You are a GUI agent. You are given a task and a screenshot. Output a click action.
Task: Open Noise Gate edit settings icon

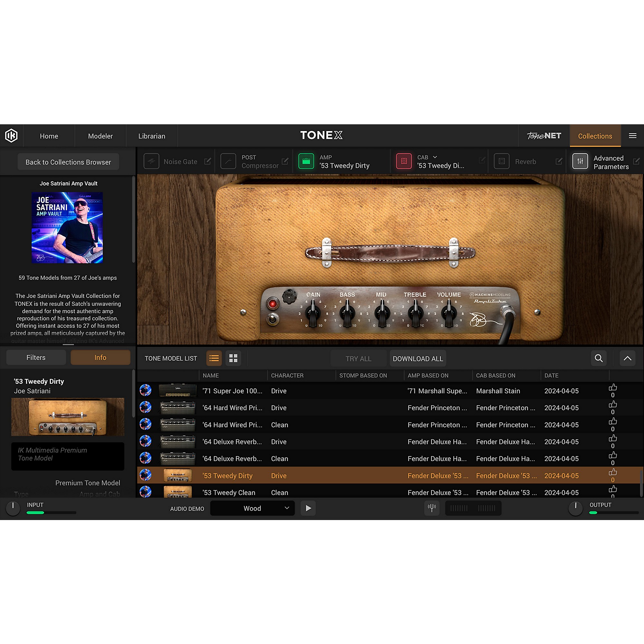[x=207, y=161]
